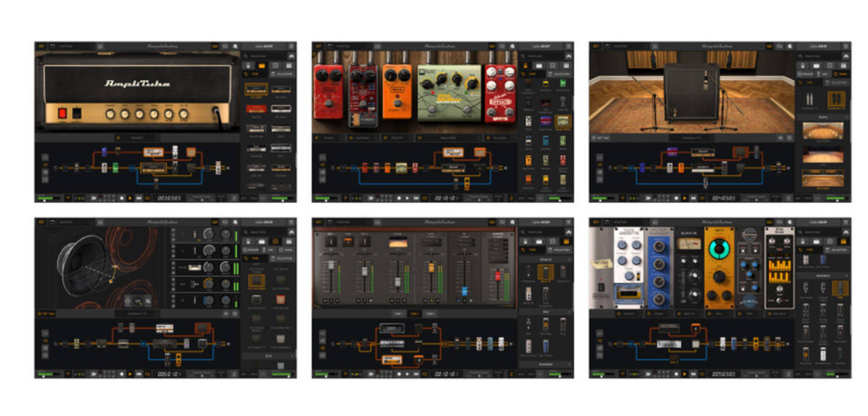Image resolution: width=868 pixels, height=416 pixels.
Task: Open model selector below leftmost red pedal
Action: (x=329, y=137)
